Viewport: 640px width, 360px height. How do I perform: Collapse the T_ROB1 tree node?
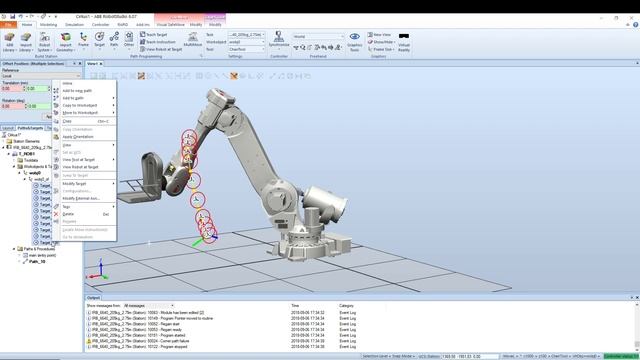[9, 154]
